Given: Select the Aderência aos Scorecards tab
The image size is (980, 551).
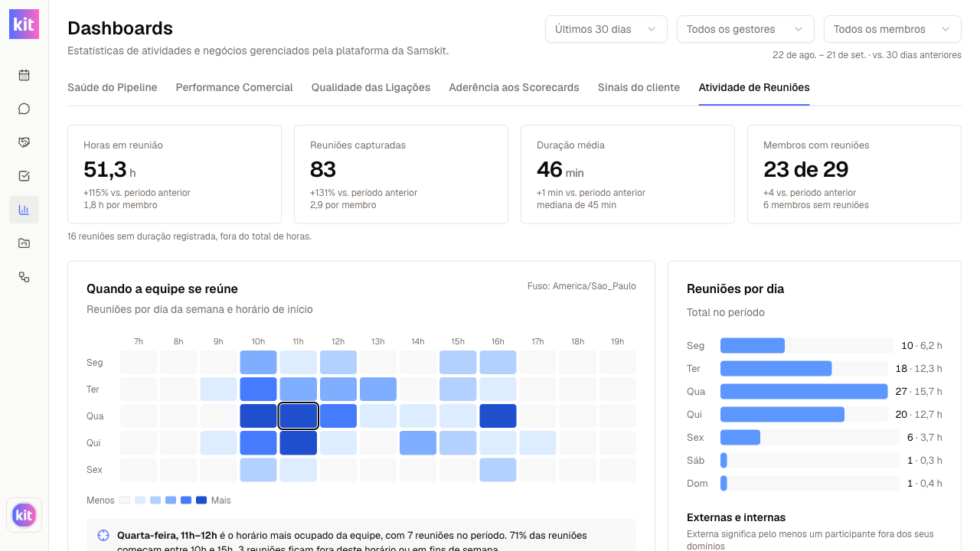Looking at the screenshot, I should click(514, 87).
